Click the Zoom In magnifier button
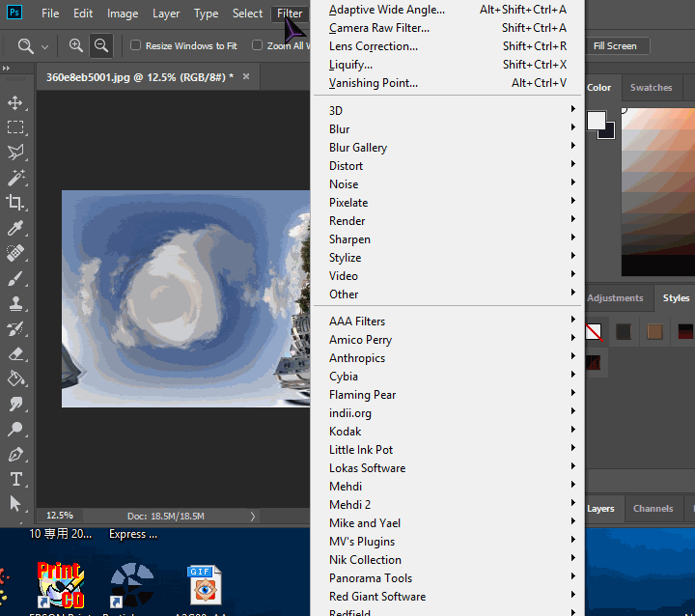The width and height of the screenshot is (695, 616). pos(76,45)
